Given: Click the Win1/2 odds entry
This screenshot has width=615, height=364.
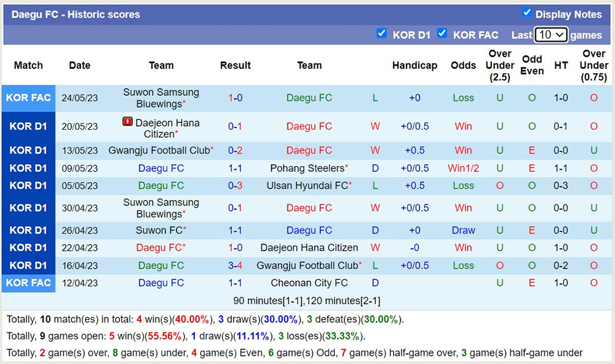Looking at the screenshot, I should point(463,168).
